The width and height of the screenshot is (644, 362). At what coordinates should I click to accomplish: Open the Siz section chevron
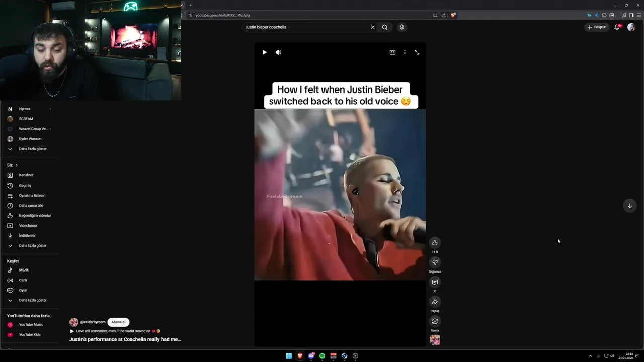pyautogui.click(x=17, y=165)
